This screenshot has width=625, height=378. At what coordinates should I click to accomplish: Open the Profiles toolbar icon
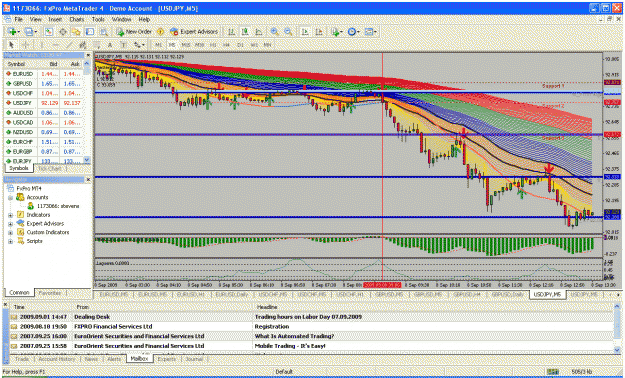coord(28,32)
